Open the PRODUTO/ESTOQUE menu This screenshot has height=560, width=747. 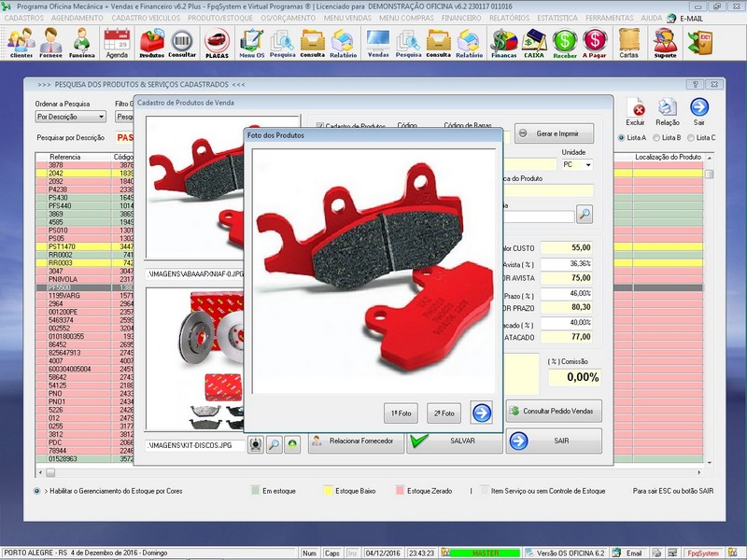tap(220, 18)
